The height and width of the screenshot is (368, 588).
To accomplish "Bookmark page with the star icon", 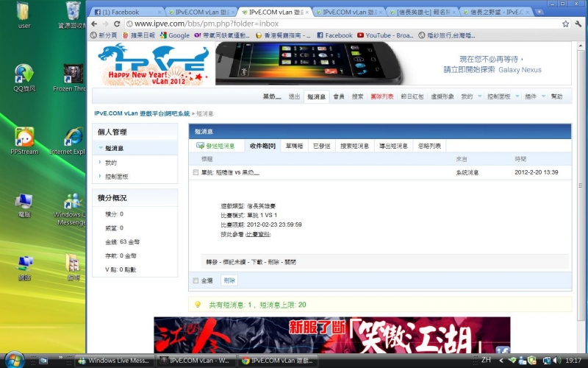I will click(565, 24).
